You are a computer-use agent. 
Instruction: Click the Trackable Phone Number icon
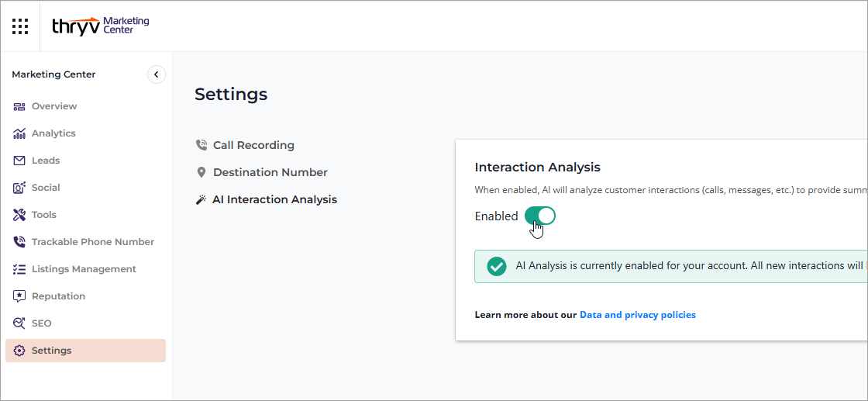(x=19, y=242)
